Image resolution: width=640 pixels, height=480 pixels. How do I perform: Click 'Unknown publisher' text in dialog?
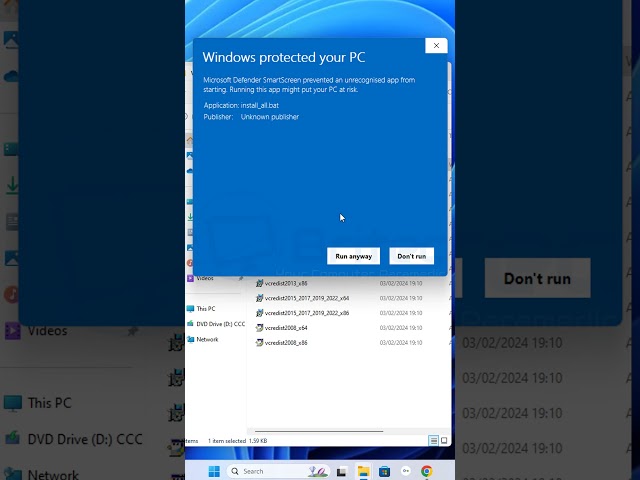pyautogui.click(x=270, y=117)
